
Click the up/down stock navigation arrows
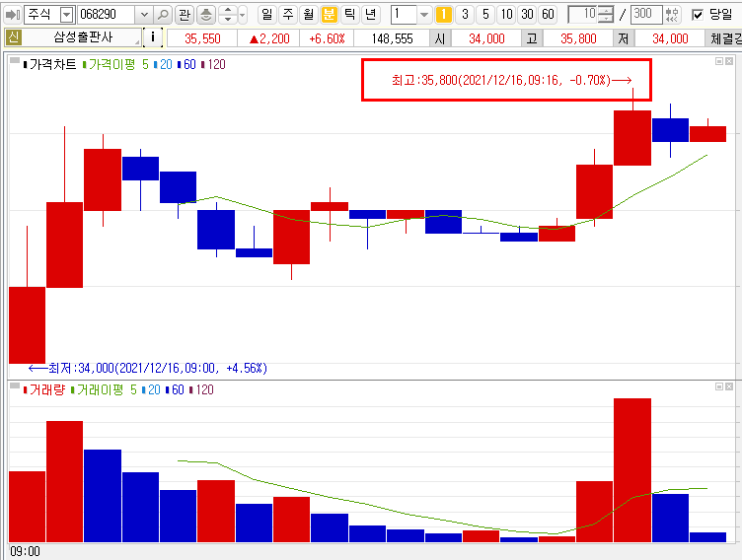[228, 15]
